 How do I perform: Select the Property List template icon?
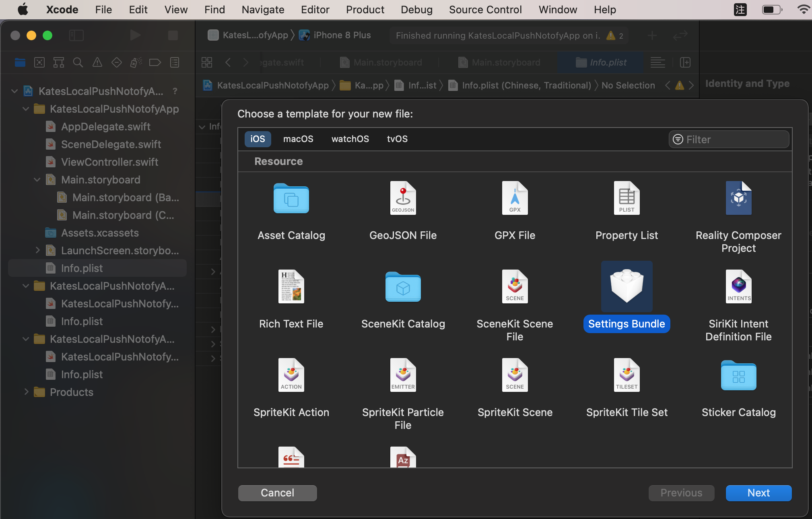pos(627,198)
